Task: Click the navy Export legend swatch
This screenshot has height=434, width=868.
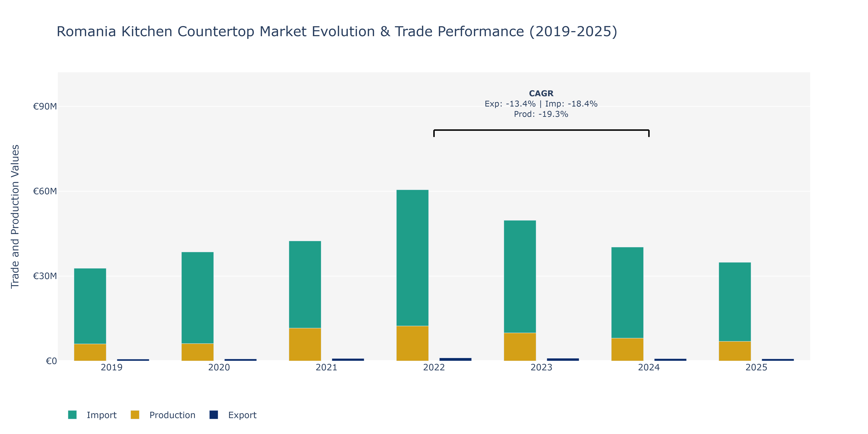Action: tap(214, 415)
